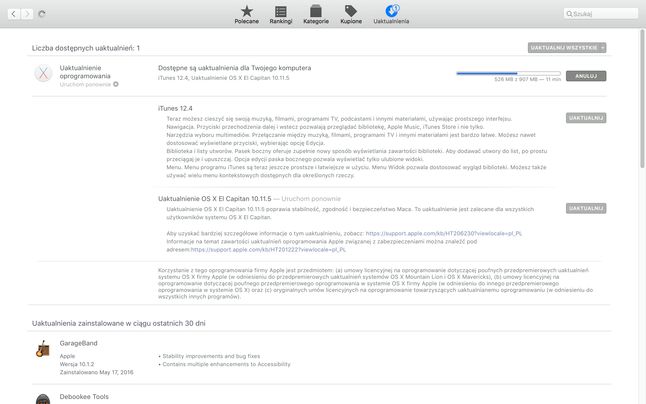Click the Uruchom ponownie restart info icon
This screenshot has height=404, width=646.
[x=116, y=84]
